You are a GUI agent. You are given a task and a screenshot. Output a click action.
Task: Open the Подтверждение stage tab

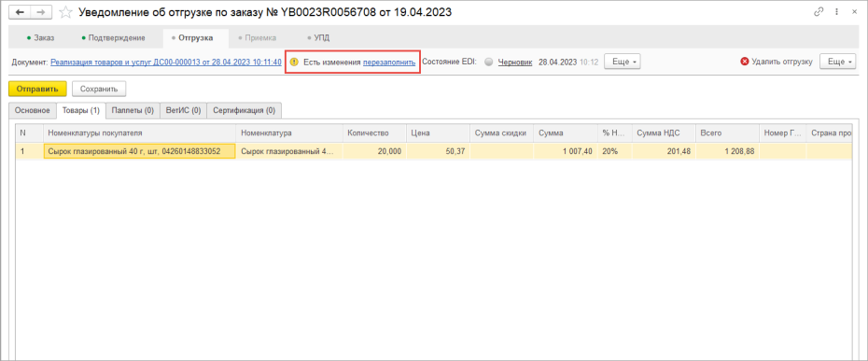click(113, 37)
